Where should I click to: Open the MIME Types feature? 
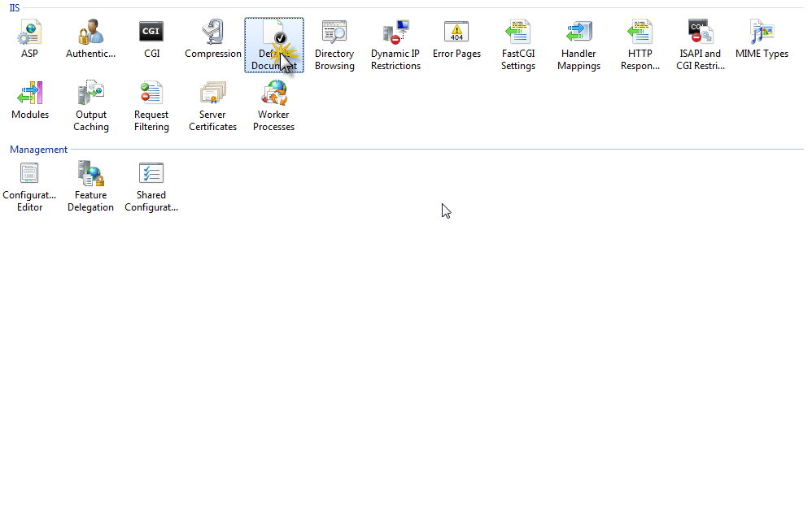click(762, 39)
